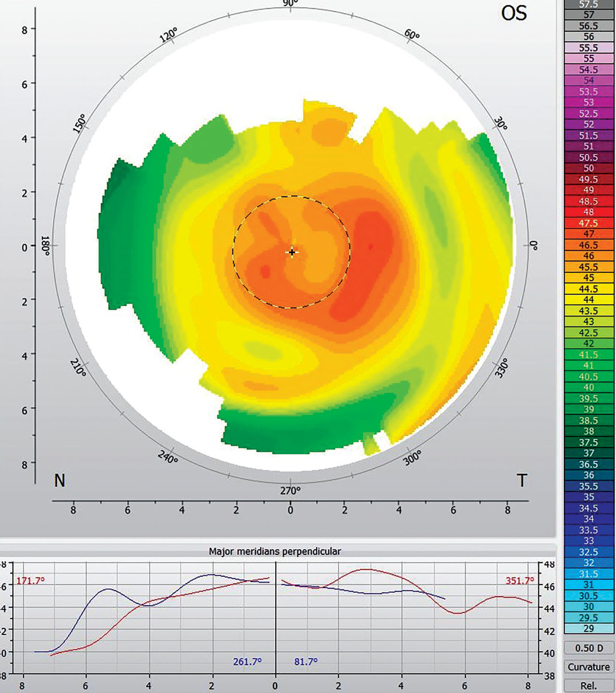Select the 36.5 swatch in color scale
Image resolution: width=616 pixels, height=693 pixels.
[x=589, y=464]
